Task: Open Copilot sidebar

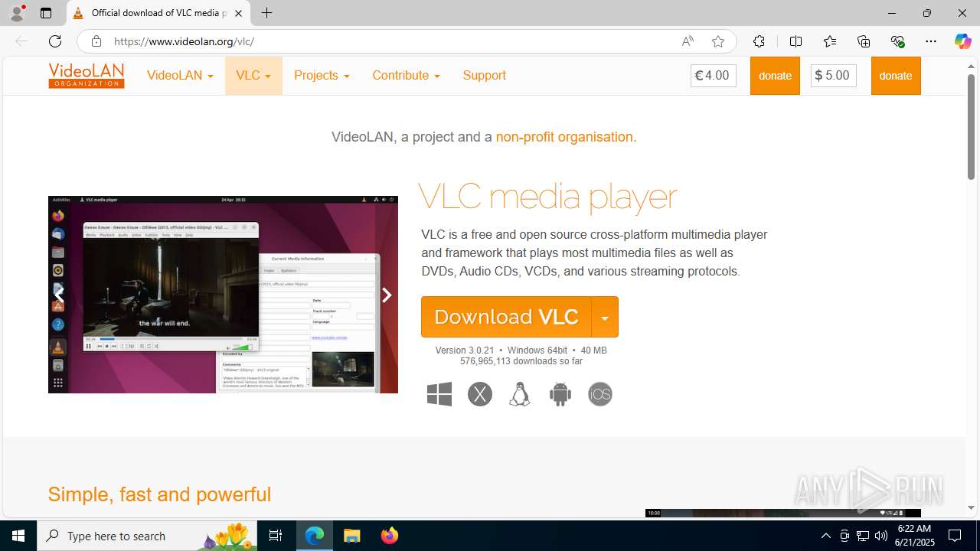Action: tap(962, 41)
